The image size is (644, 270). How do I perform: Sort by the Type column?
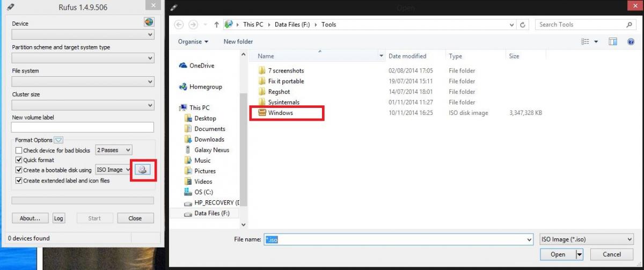point(475,56)
